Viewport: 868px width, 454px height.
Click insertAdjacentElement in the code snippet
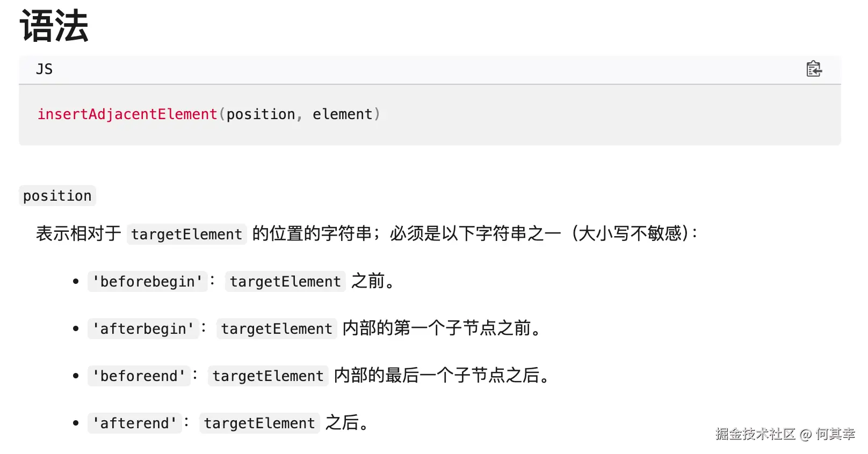[x=127, y=114]
